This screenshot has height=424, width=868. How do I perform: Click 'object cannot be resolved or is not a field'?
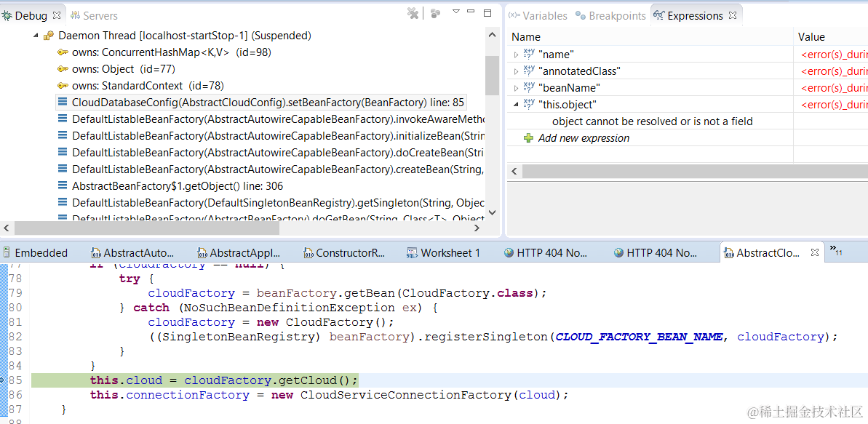click(x=653, y=121)
